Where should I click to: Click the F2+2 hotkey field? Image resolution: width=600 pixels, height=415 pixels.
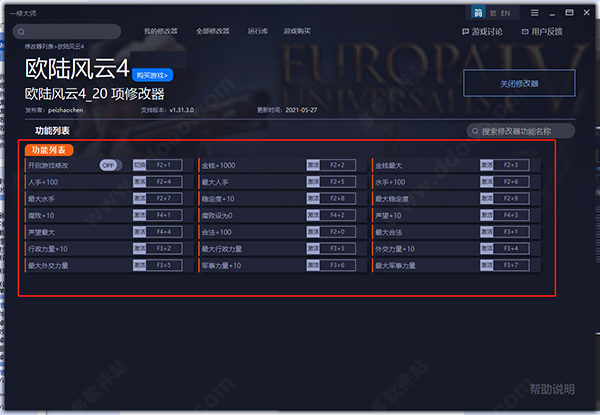click(338, 165)
